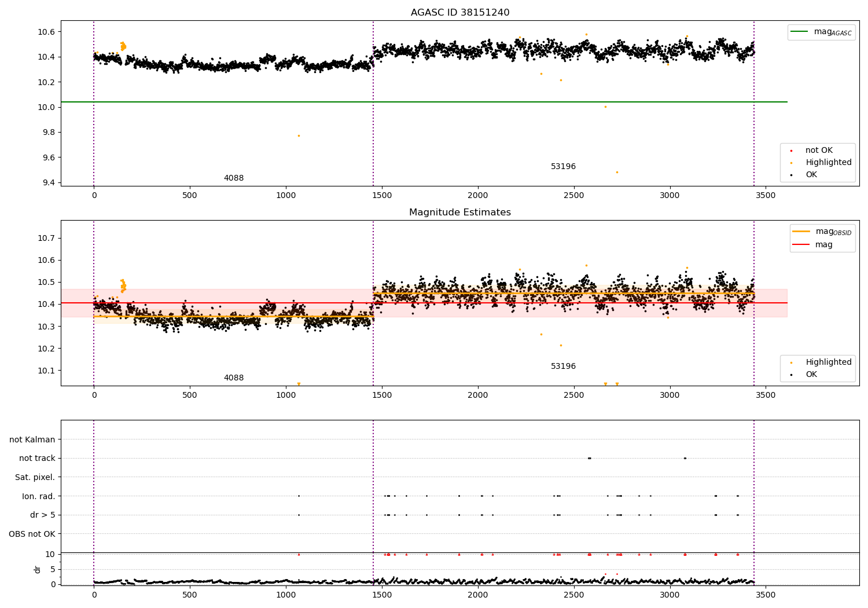Viewport: 868px width, 608px height.
Task: Click the 4088 label in Magnitude Estimates plot
Action: (234, 378)
